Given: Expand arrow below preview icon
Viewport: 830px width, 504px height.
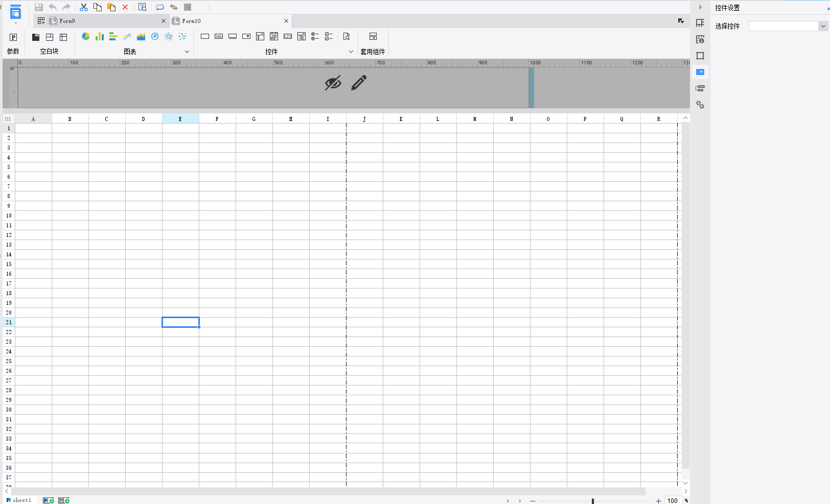Looking at the screenshot, I should 16,23.
